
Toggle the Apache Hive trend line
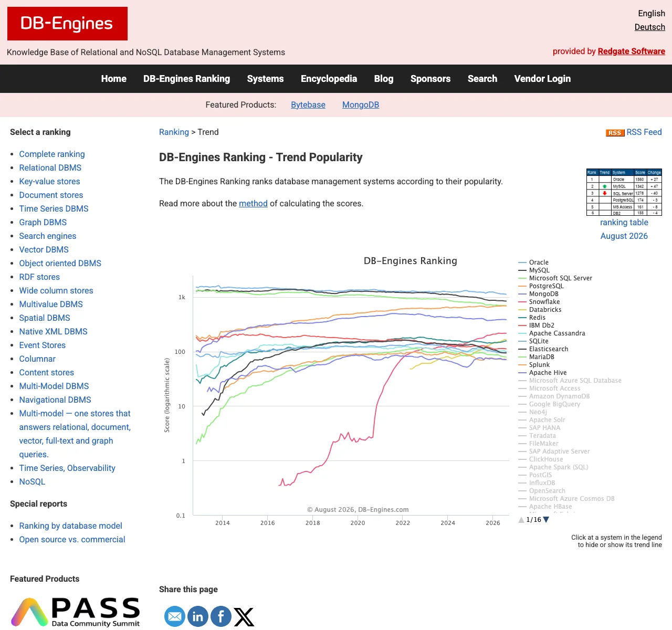(x=542, y=373)
